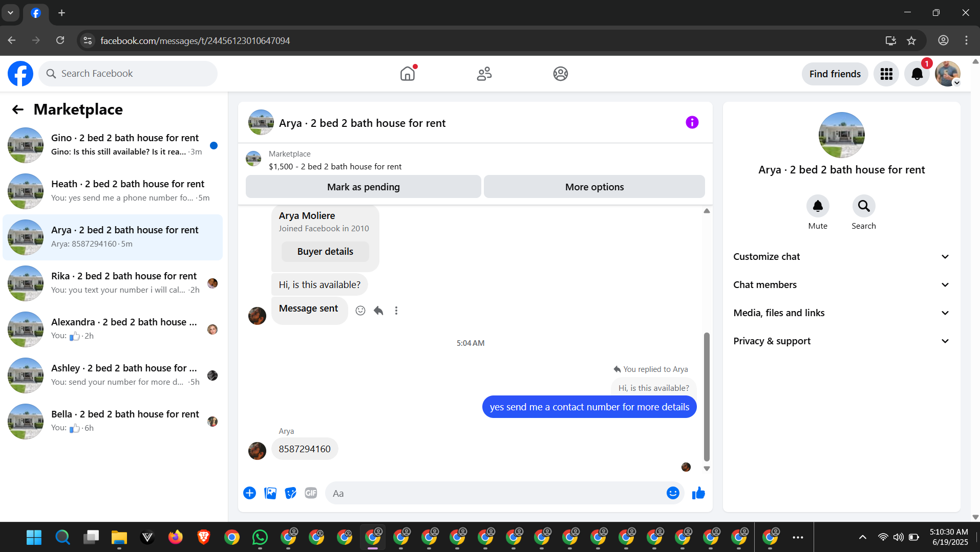View site information icon in address bar

(88, 40)
